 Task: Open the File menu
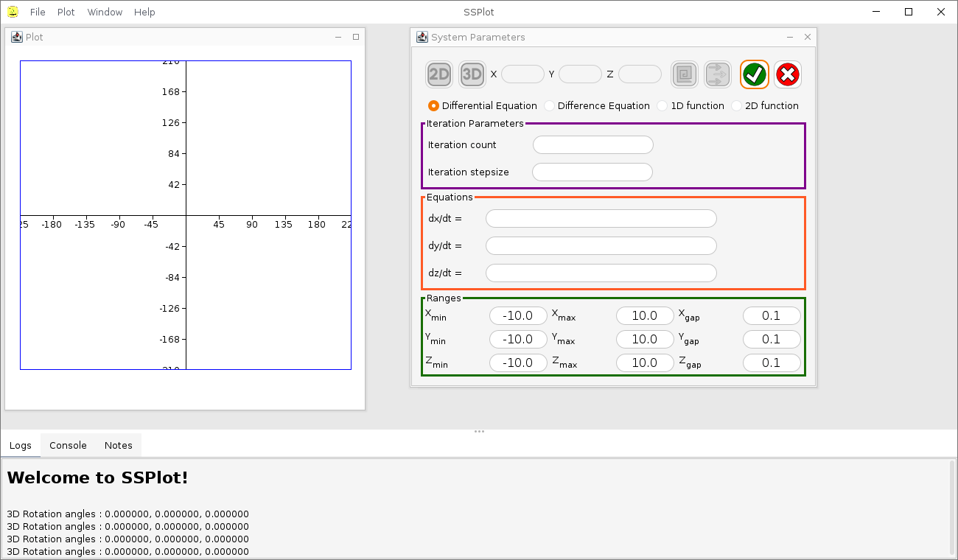[x=38, y=12]
